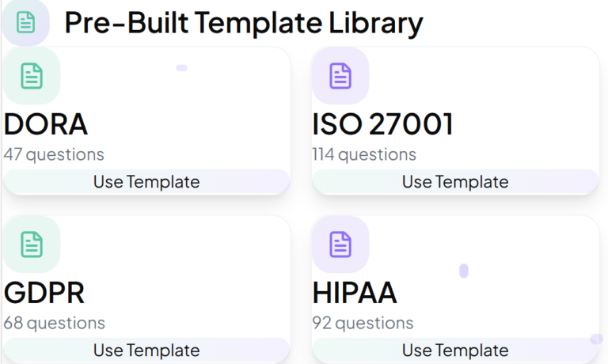The image size is (608, 364).
Task: Click the '114 questions' label
Action: 364,154
